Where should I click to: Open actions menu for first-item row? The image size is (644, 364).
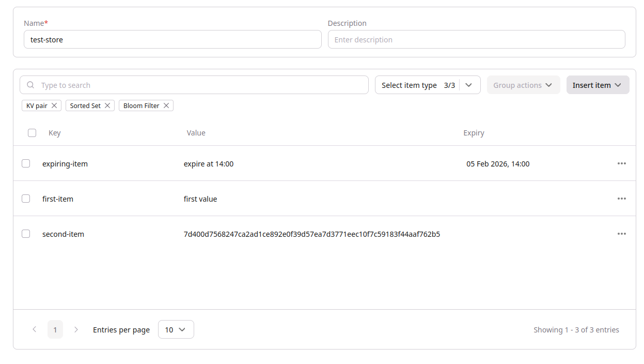point(621,199)
